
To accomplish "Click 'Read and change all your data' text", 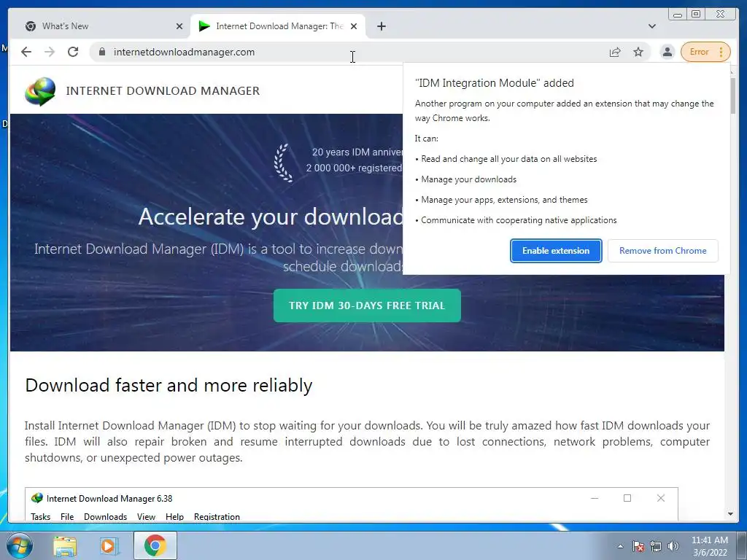I will pyautogui.click(x=508, y=159).
